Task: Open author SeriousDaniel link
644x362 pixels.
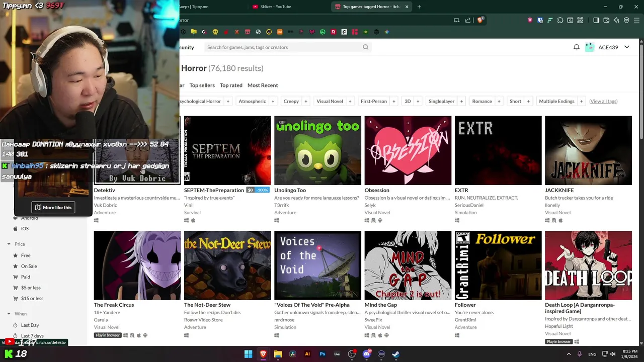Action: [x=469, y=205]
